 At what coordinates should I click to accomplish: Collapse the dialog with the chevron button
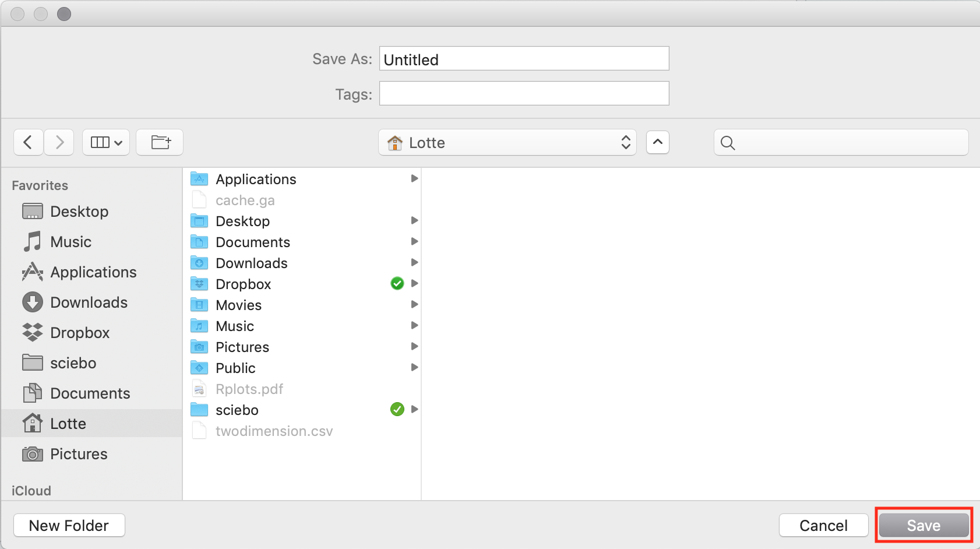[657, 142]
